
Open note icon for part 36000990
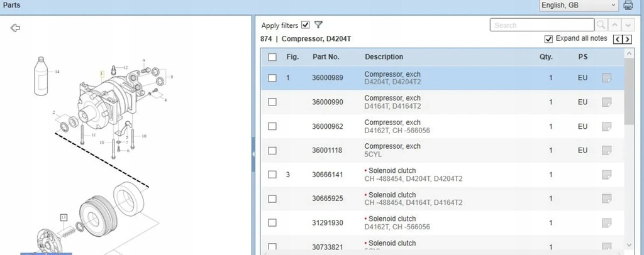[x=606, y=102]
